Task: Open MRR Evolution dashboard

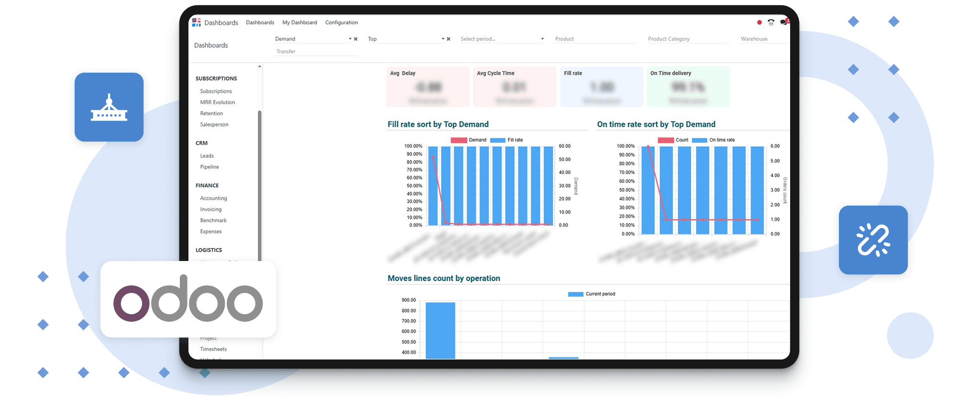Action: [218, 102]
